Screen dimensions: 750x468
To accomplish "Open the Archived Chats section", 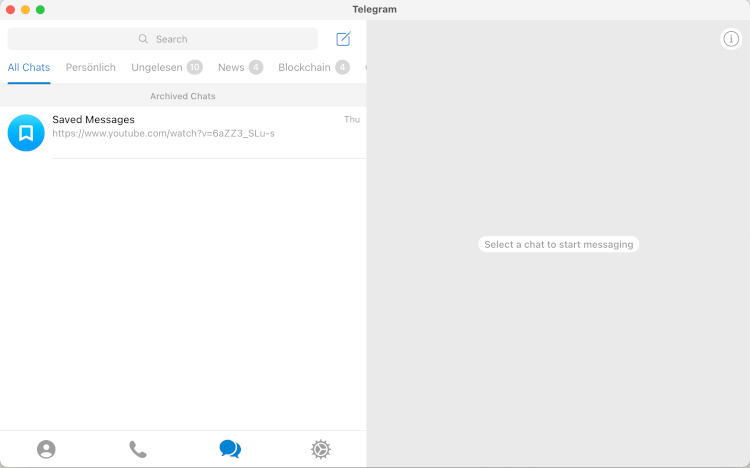I will point(183,96).
